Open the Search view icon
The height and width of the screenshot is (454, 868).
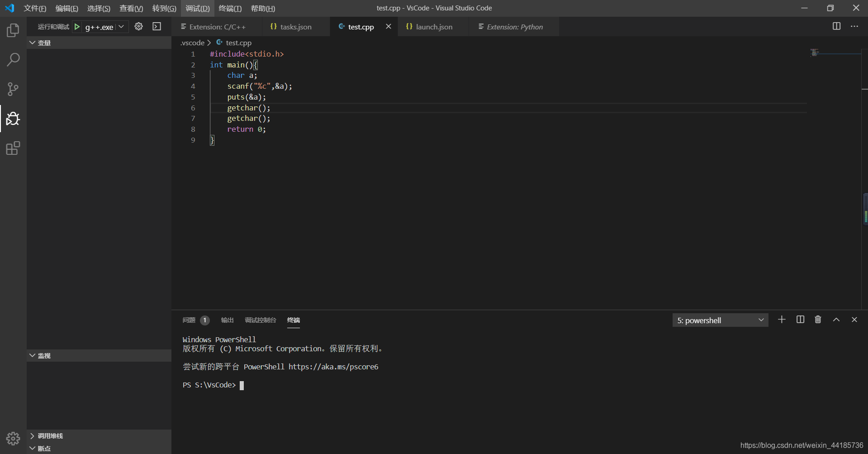(x=13, y=60)
